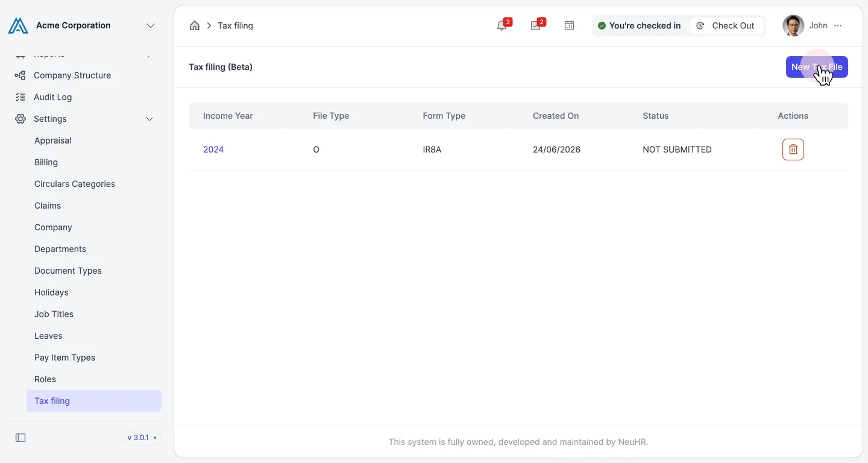Click the Acme Corporation logo icon
This screenshot has width=868, height=463.
click(18, 25)
